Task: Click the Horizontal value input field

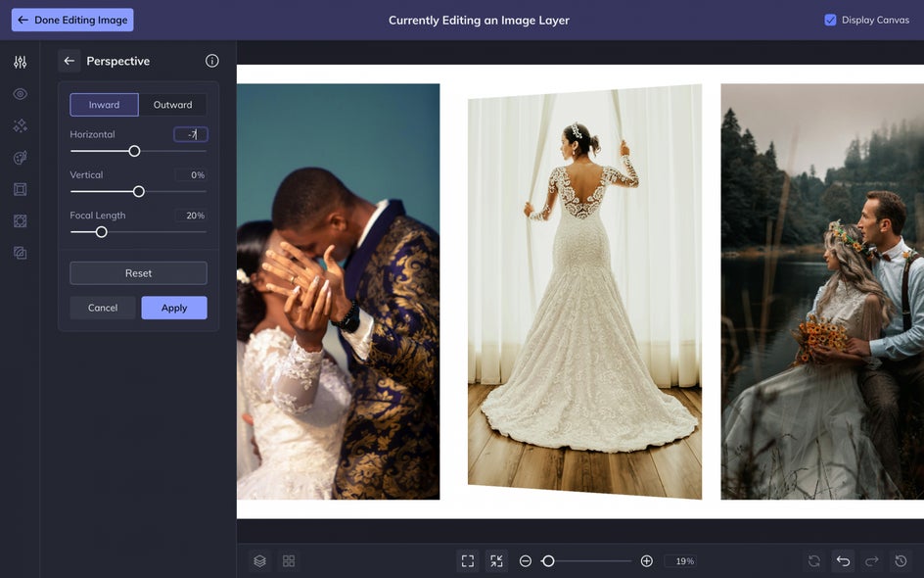Action: point(191,134)
